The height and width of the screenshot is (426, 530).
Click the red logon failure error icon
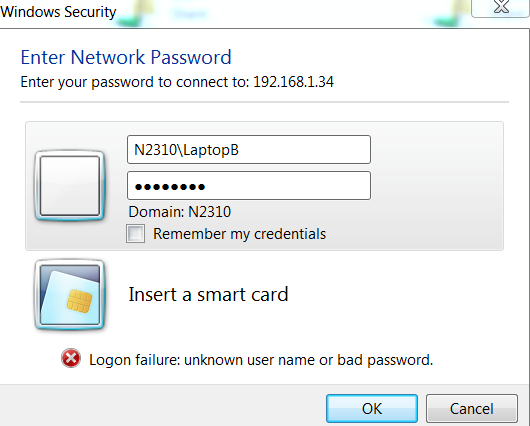pos(71,358)
